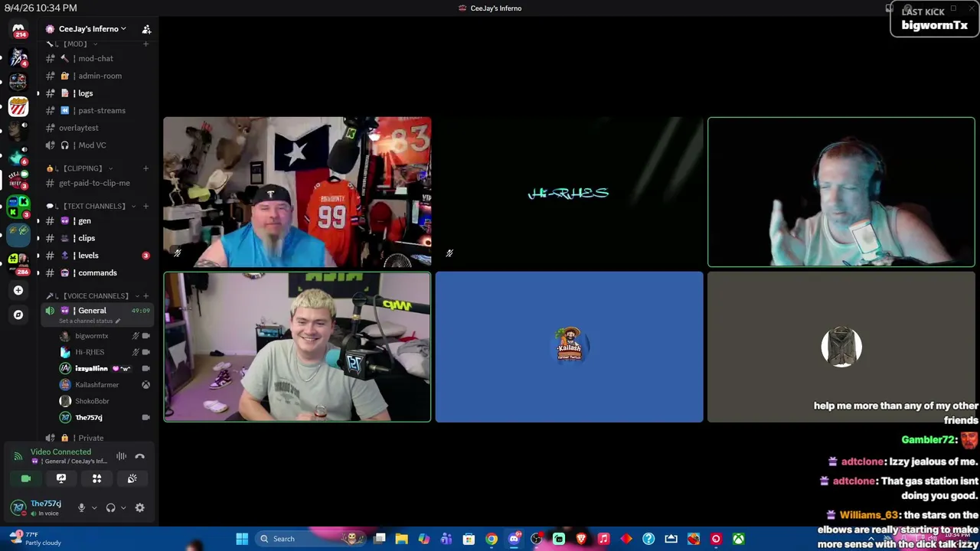Open The757cj user profile panel
The height and width of the screenshot is (551, 980).
click(x=40, y=507)
